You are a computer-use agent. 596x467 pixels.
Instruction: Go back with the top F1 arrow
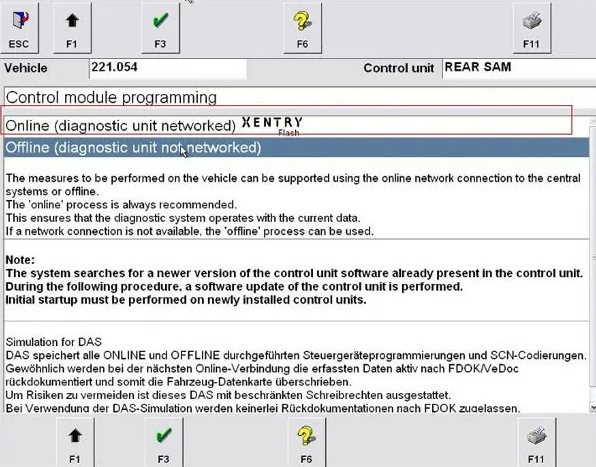click(x=72, y=28)
